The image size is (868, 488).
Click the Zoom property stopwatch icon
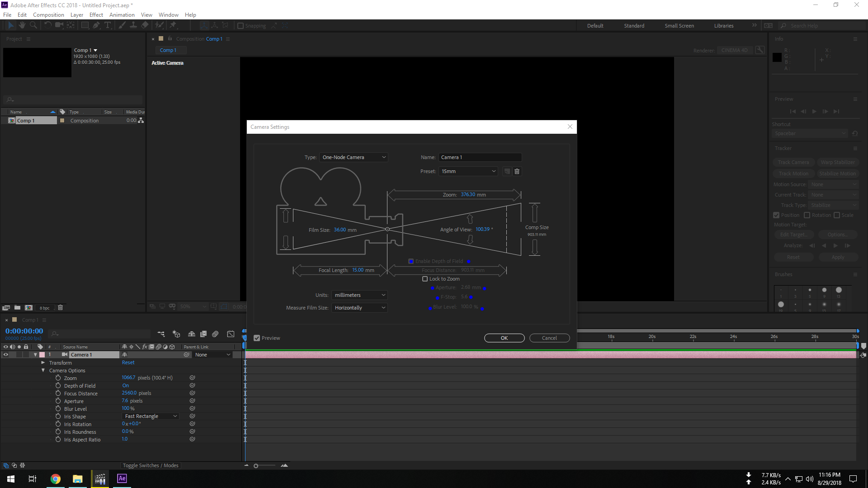click(x=58, y=378)
